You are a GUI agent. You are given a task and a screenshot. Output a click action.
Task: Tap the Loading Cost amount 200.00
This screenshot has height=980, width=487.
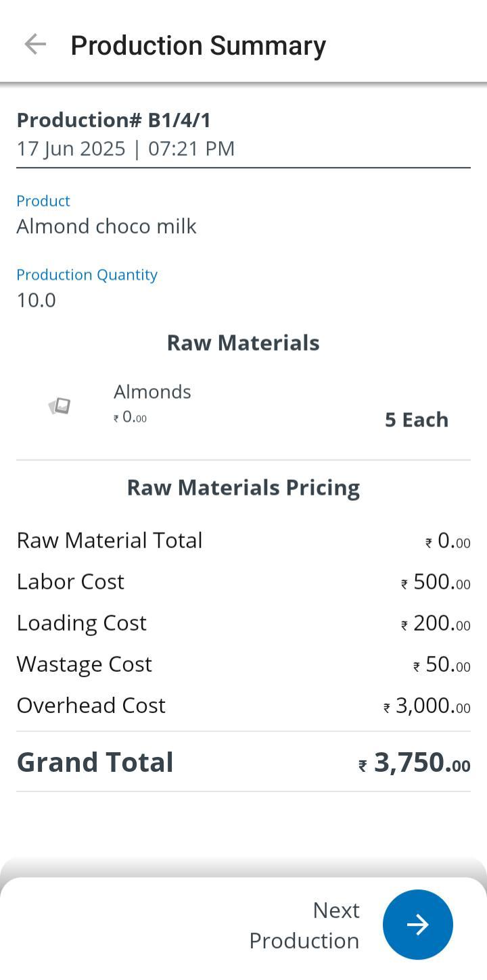pos(436,623)
